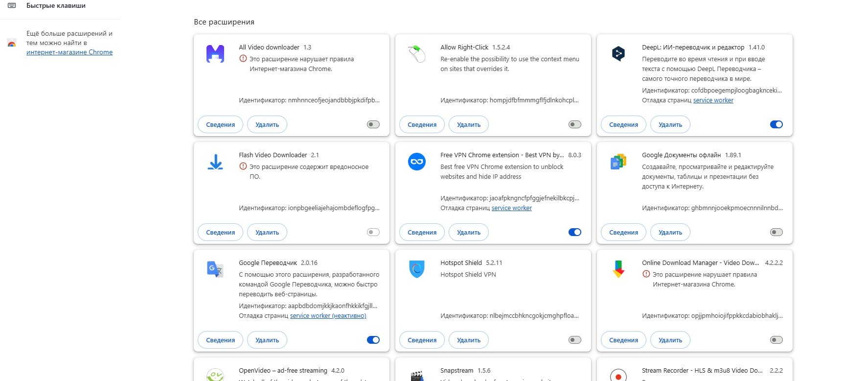This screenshot has height=381, width=868.
Task: Open Сведения for Flash Video Downloader
Action: (x=221, y=232)
